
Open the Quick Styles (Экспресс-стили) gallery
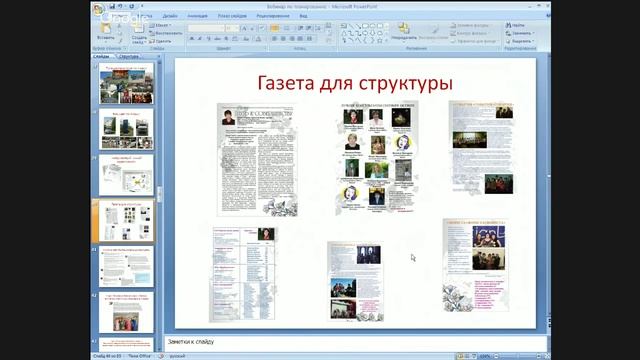click(433, 33)
